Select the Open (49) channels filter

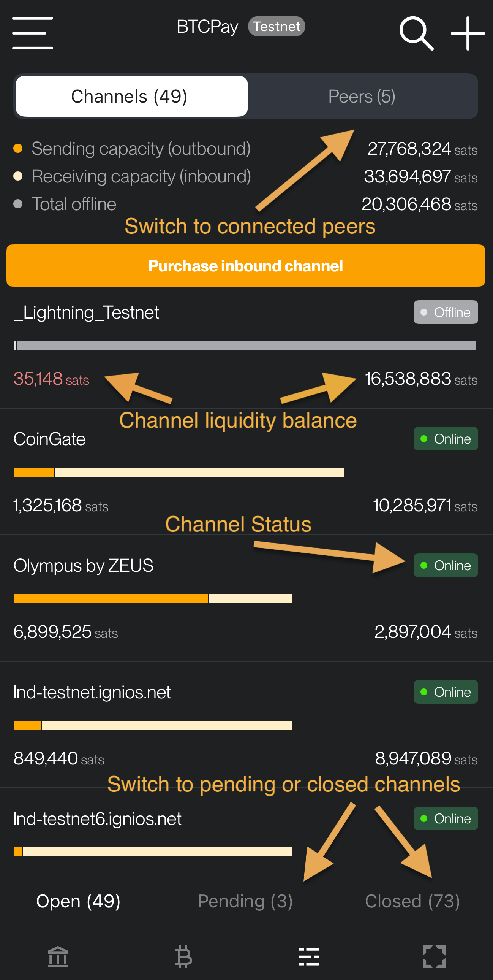[x=78, y=901]
